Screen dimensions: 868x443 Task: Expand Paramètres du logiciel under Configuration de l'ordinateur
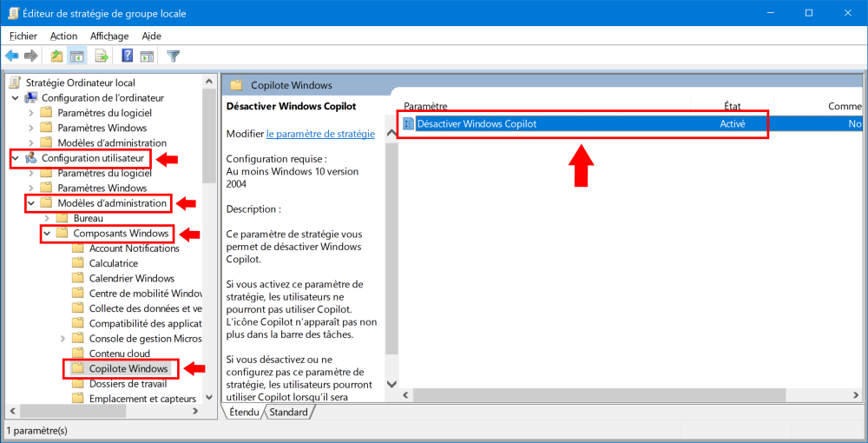(31, 113)
